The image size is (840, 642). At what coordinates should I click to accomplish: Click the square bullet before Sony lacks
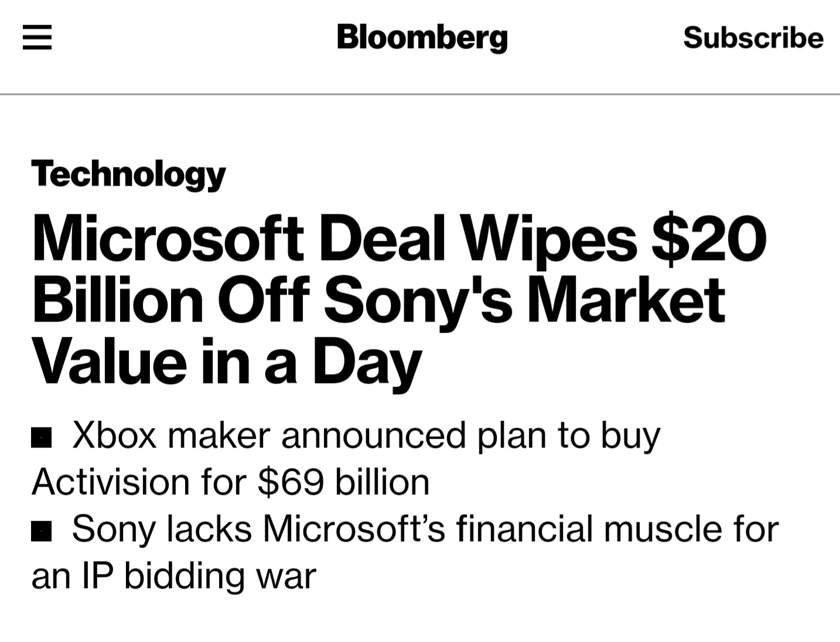41,531
